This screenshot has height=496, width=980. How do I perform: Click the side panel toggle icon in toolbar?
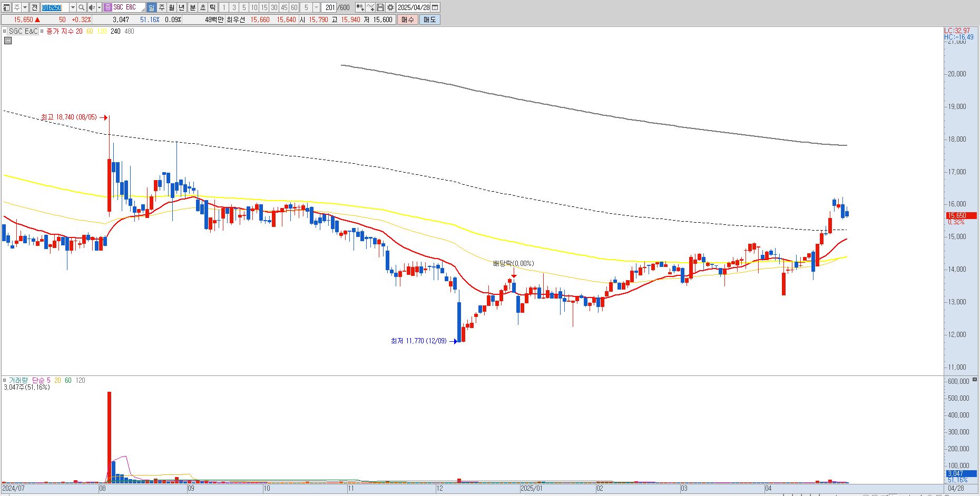[x=6, y=7]
